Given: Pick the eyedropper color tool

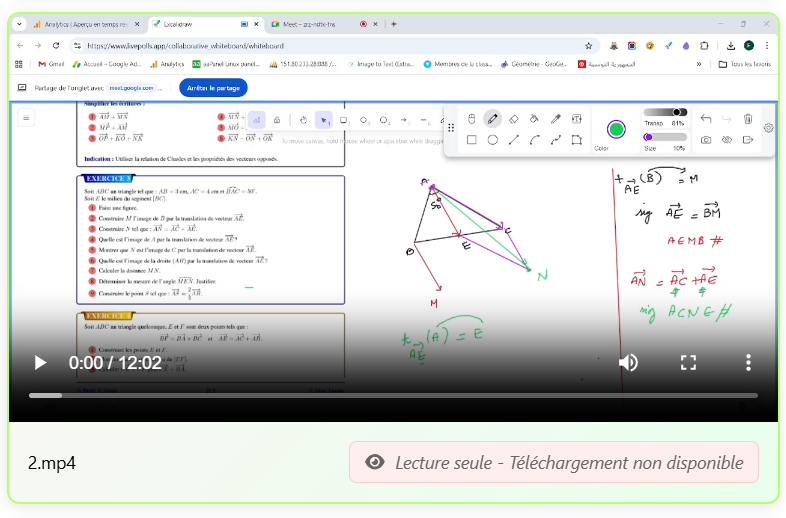Looking at the screenshot, I should [x=555, y=119].
